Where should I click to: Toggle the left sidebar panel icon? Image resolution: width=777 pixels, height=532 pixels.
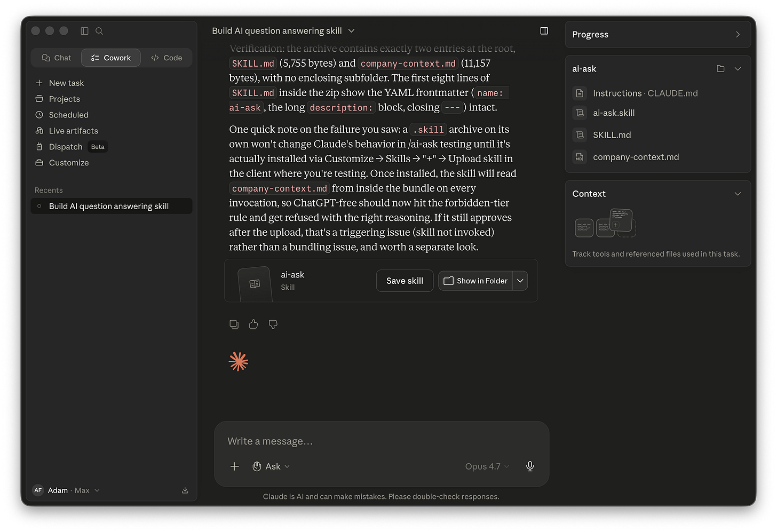click(84, 31)
